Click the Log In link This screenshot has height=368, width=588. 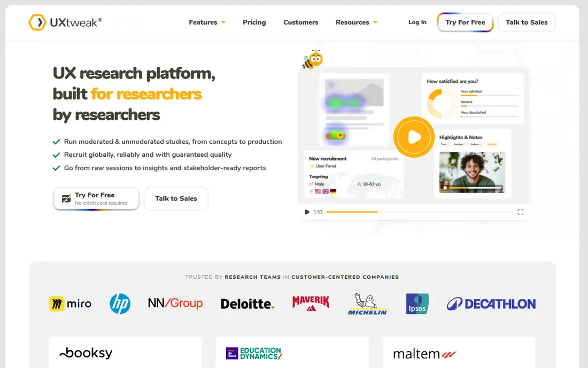(x=417, y=22)
